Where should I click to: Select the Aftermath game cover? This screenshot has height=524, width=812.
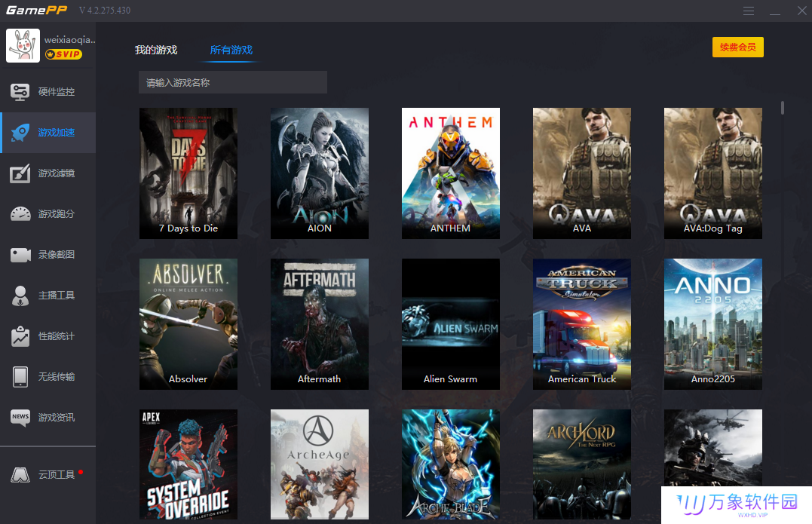(320, 324)
